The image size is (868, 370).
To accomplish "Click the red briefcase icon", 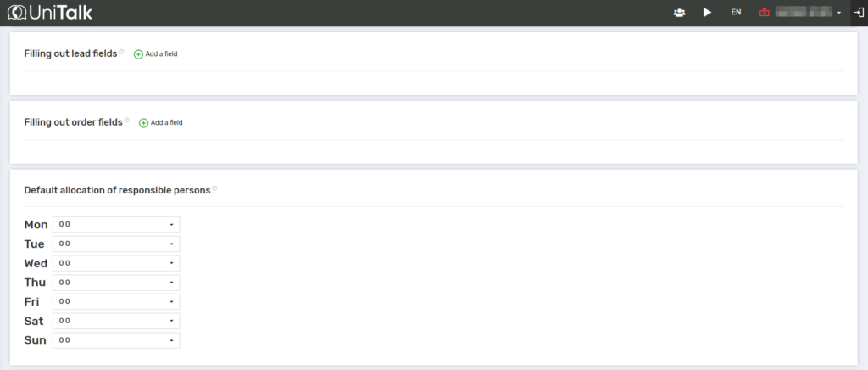I will 764,13.
